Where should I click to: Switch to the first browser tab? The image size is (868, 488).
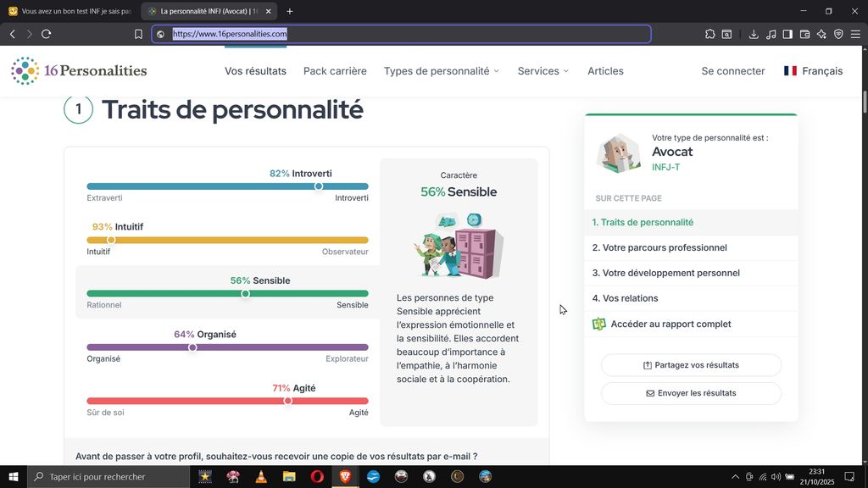pos(70,11)
